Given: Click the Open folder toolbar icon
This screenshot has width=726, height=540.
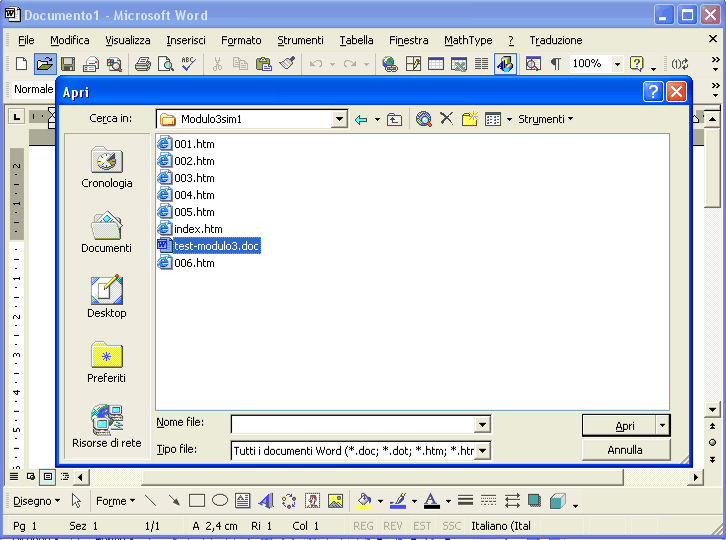Looking at the screenshot, I should (44, 63).
